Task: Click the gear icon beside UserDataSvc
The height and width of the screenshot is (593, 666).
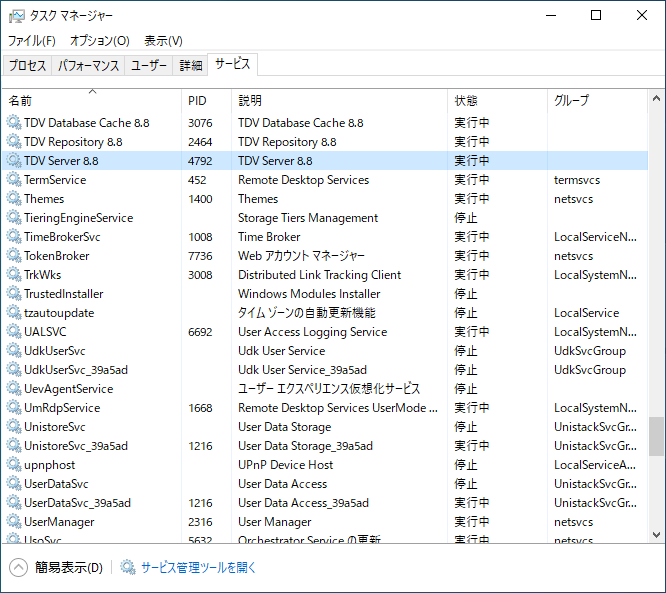Action: pos(14,484)
